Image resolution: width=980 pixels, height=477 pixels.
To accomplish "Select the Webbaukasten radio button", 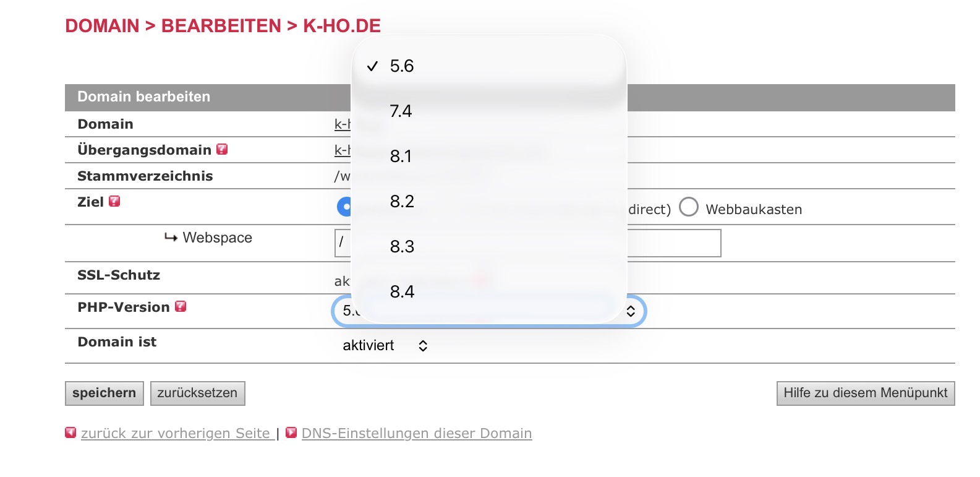I will click(688, 207).
